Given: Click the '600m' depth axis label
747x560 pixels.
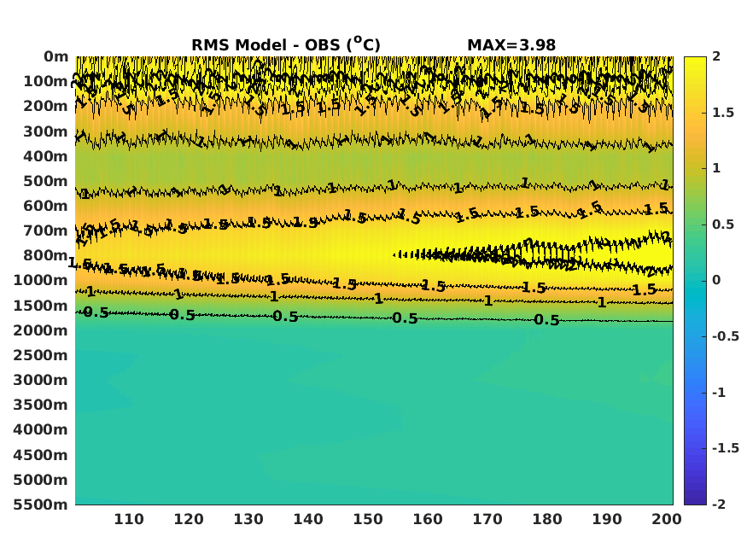Looking at the screenshot, I should [x=46, y=206].
